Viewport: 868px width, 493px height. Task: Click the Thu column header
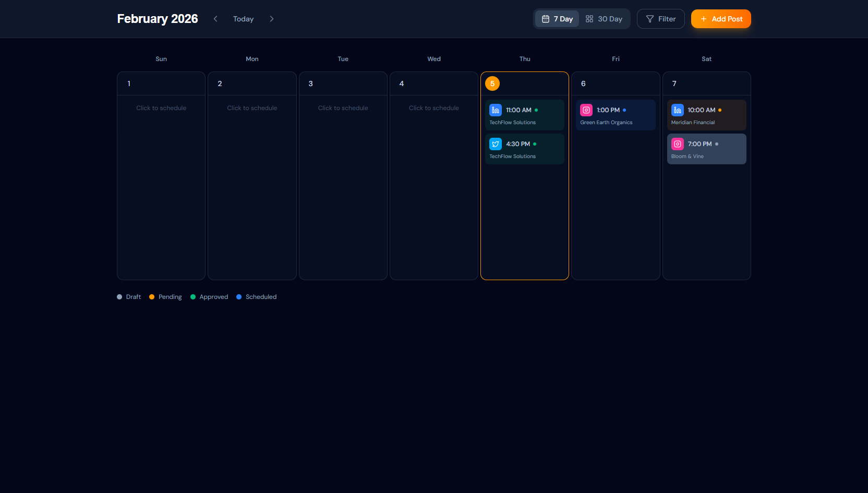[525, 58]
